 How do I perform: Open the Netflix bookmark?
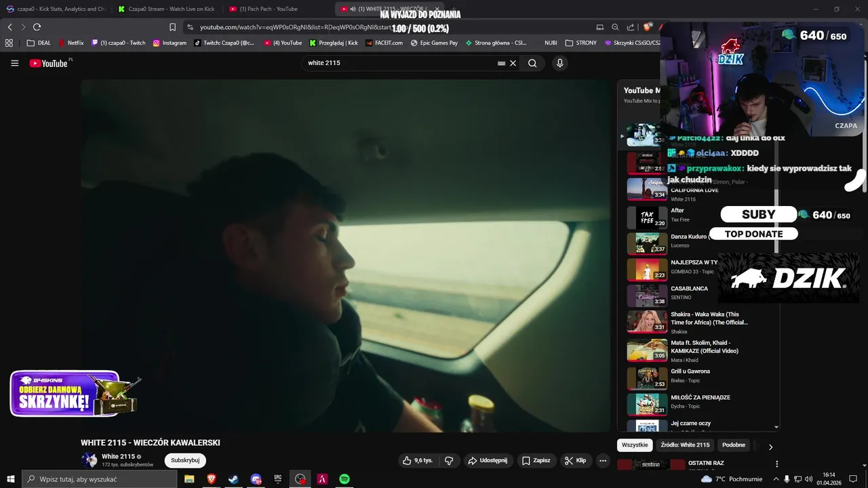click(71, 43)
